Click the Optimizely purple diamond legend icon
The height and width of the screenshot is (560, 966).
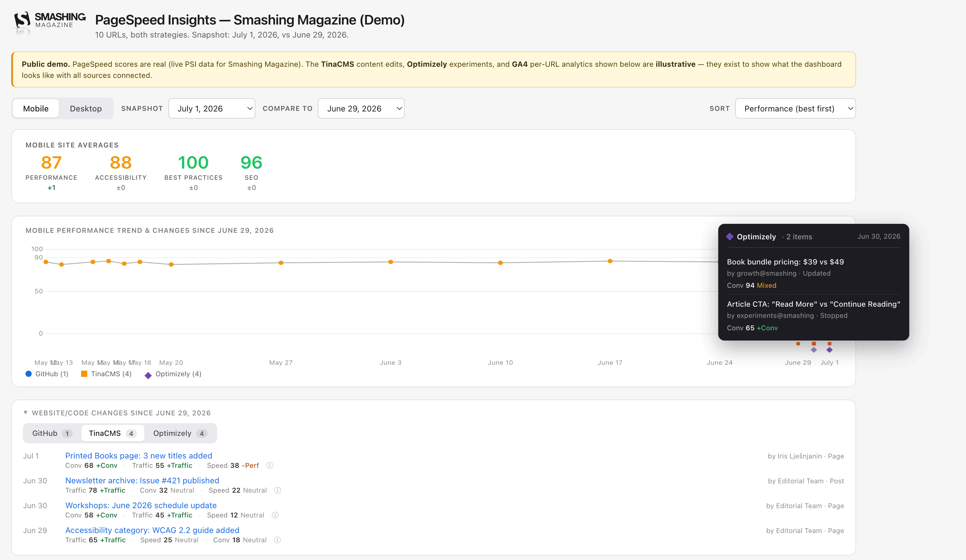point(148,375)
